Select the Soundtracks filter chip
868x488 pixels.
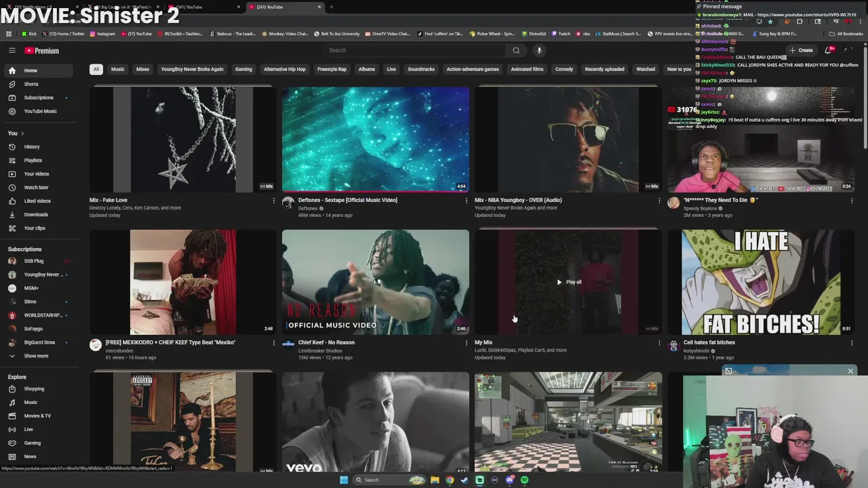(421, 69)
